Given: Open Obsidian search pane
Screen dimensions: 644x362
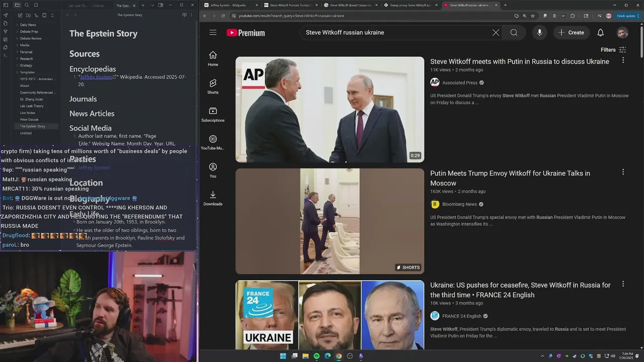Looking at the screenshot, I should pyautogui.click(x=26, y=5).
